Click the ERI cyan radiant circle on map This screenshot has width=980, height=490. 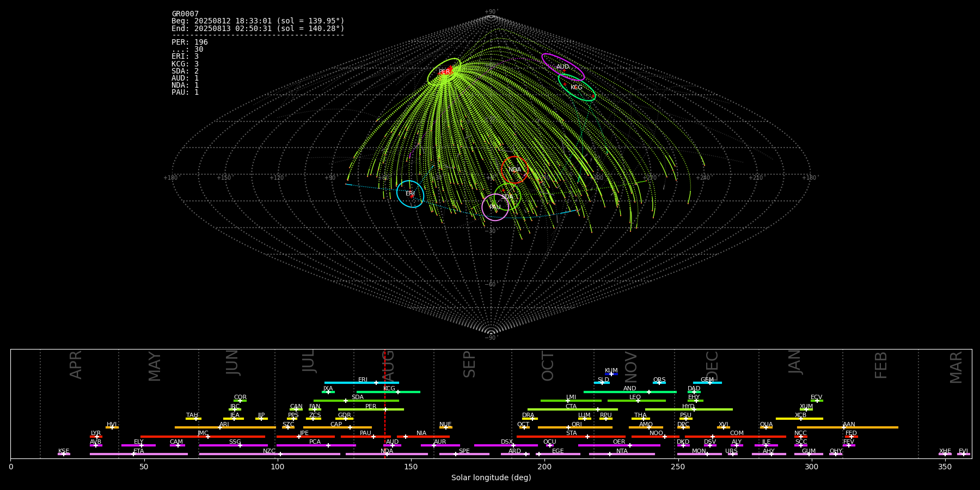[x=410, y=194]
